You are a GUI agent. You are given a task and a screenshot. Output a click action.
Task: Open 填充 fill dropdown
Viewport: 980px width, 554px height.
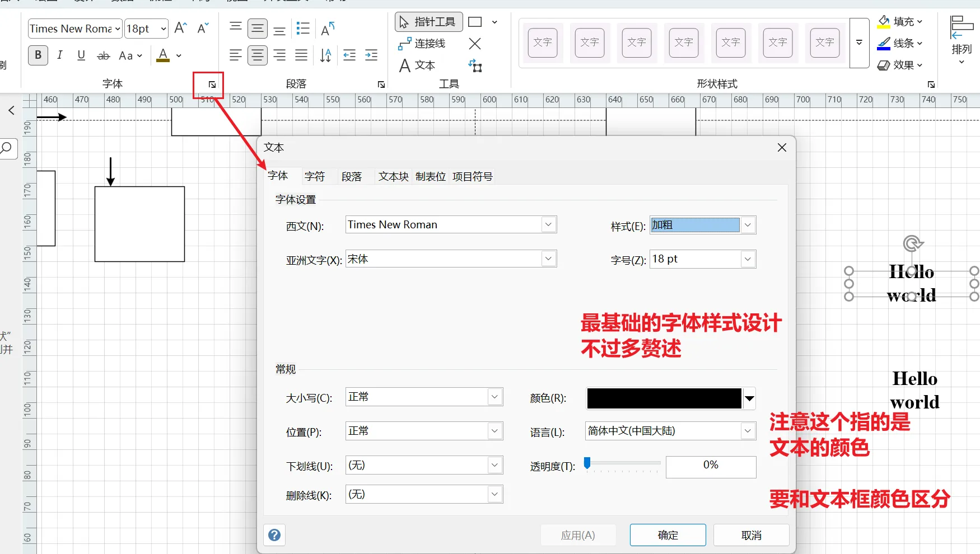click(900, 21)
